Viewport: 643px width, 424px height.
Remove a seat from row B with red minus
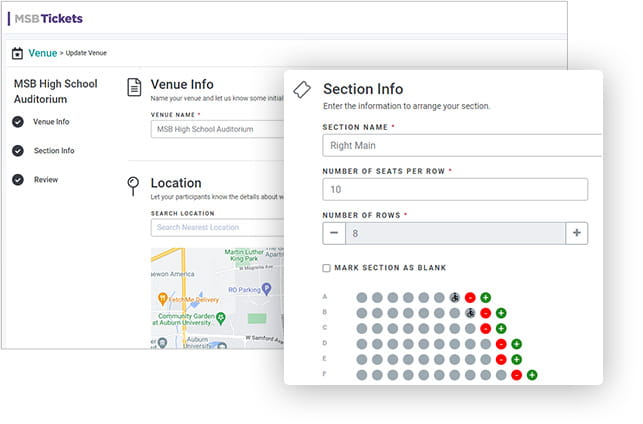[486, 313]
